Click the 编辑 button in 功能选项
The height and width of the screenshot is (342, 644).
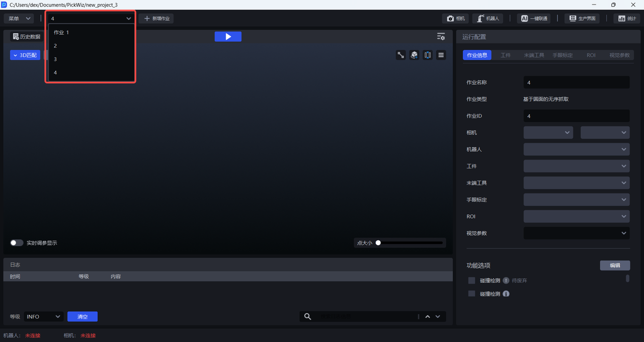(614, 266)
